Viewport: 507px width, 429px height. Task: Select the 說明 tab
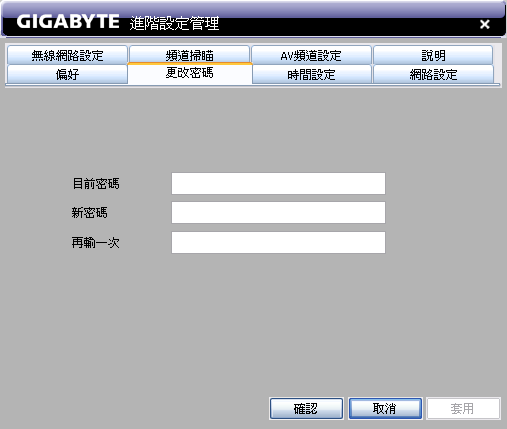click(433, 55)
